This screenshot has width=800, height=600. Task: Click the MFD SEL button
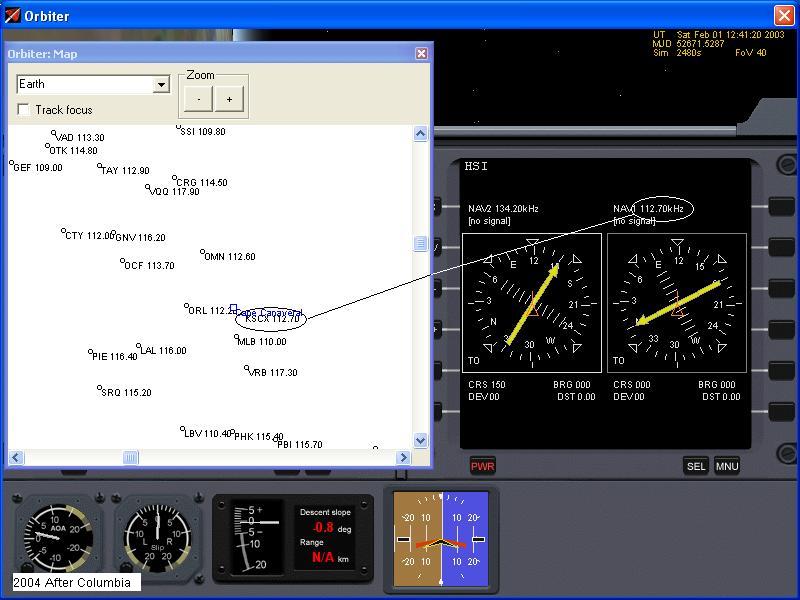click(696, 466)
